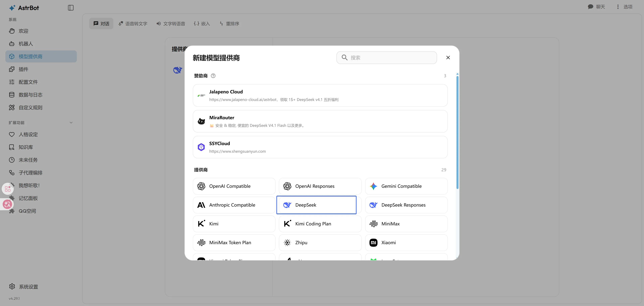Screen dimensions: 644x306
Task: Click the OpenAI Compatible logo icon
Action: [x=201, y=186]
